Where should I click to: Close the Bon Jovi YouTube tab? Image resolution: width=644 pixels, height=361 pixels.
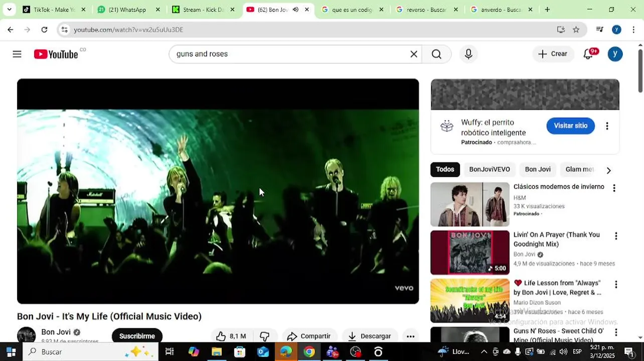(307, 10)
